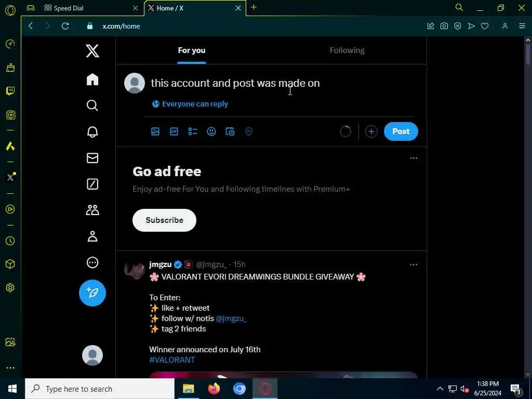Open a new browser tab
This screenshot has width=532, height=399.
pos(254,7)
